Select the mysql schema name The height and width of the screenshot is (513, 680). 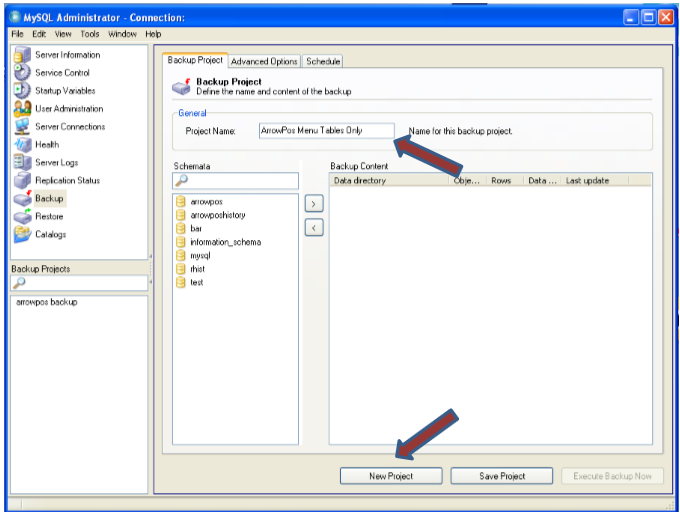(x=200, y=255)
